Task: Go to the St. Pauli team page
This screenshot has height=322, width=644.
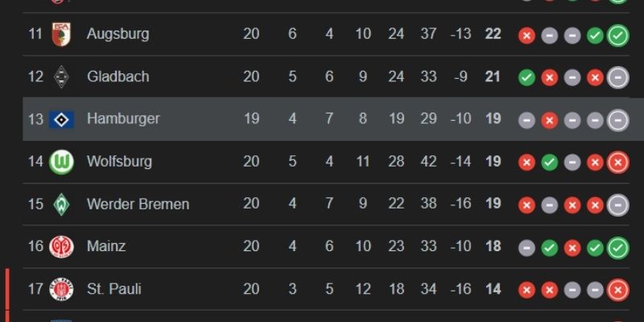Action: click(x=114, y=289)
